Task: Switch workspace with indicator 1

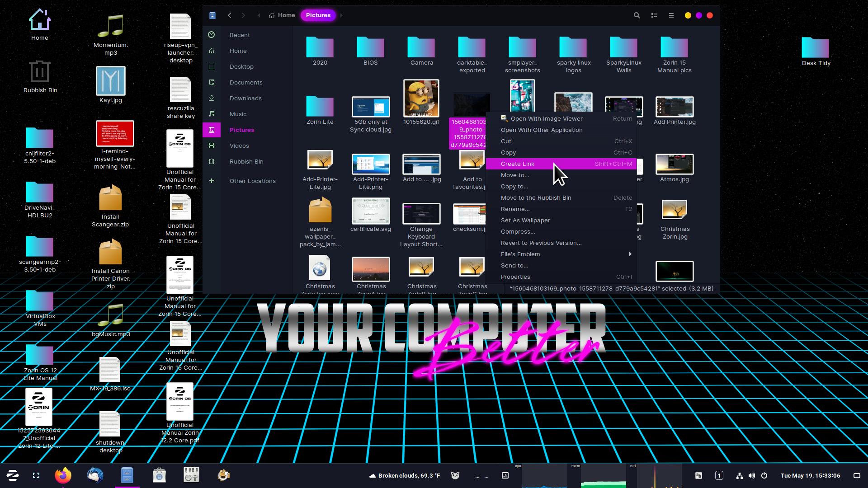Action: click(719, 475)
